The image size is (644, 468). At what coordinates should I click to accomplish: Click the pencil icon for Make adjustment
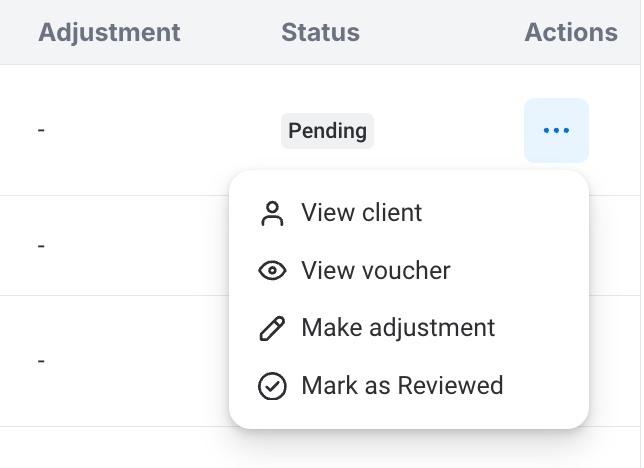[x=272, y=328]
